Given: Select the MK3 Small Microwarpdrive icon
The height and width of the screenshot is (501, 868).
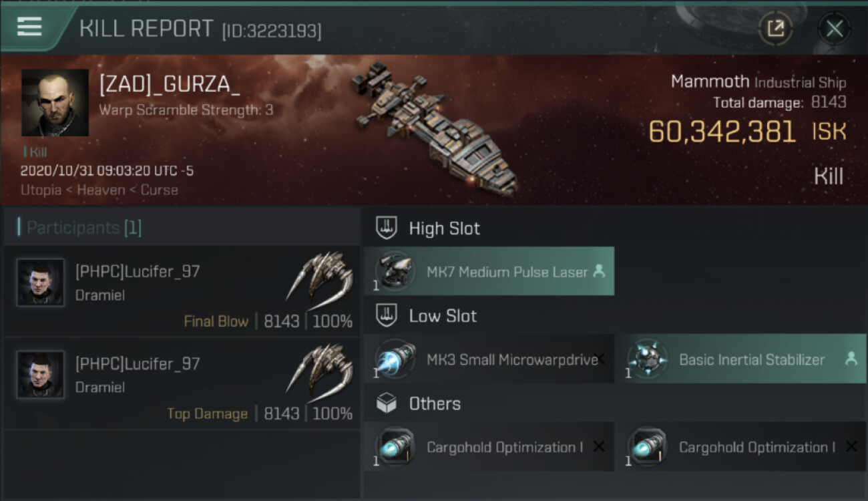Looking at the screenshot, I should pos(395,359).
